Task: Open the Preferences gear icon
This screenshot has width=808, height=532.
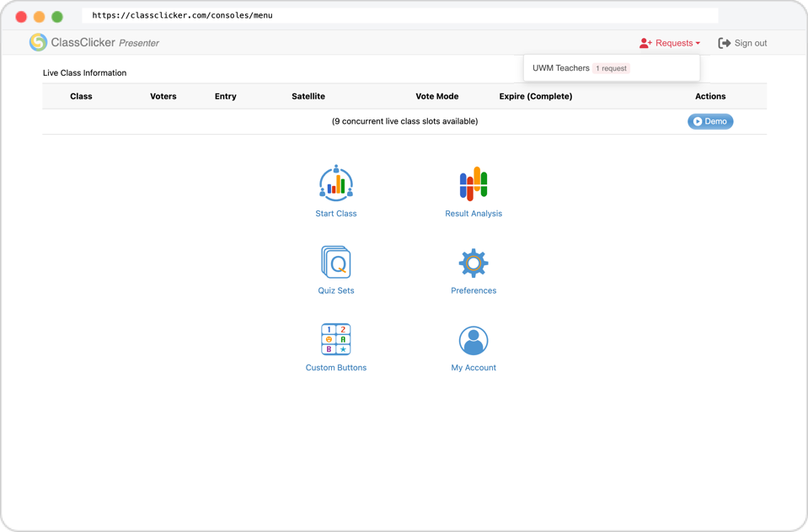Action: [474, 263]
